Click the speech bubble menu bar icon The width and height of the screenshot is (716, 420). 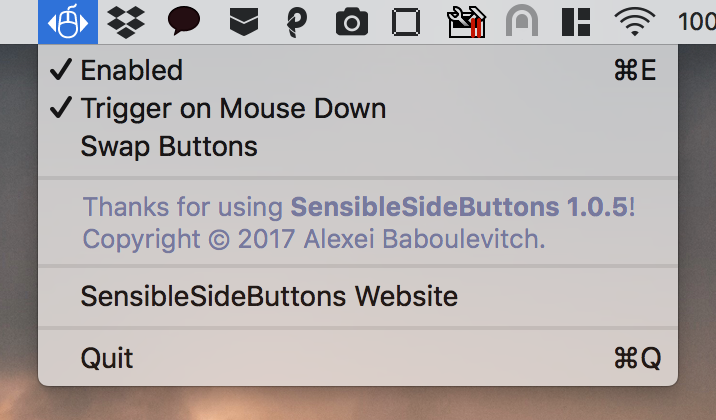coord(184,21)
